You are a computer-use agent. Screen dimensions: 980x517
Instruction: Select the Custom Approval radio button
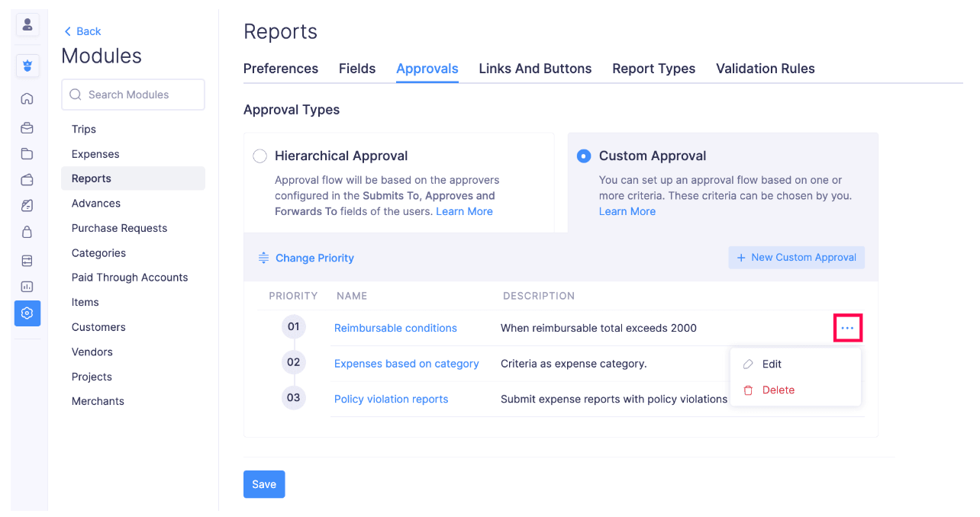pos(584,156)
